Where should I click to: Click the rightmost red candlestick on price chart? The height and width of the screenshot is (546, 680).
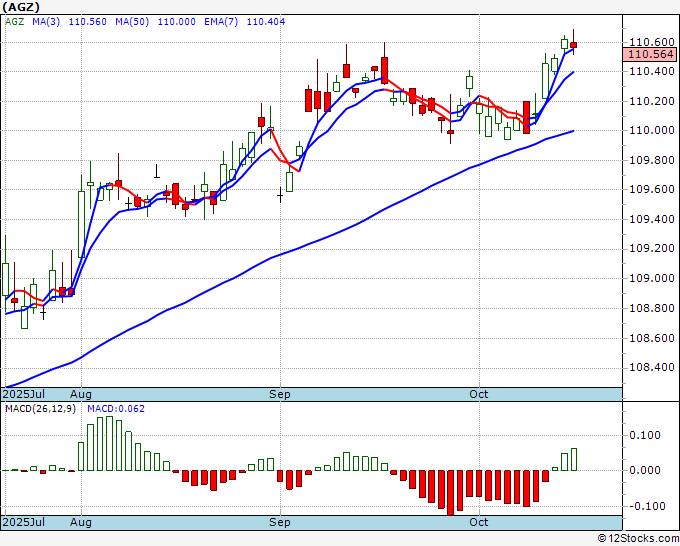pos(574,45)
